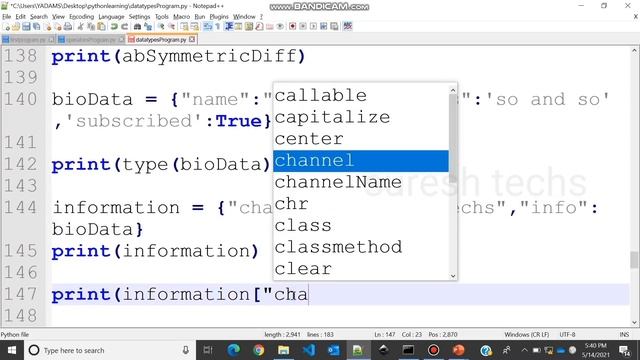Screen dimensions: 640x360
Task: Select 'callable' autocomplete entry
Action: click(x=361, y=96)
